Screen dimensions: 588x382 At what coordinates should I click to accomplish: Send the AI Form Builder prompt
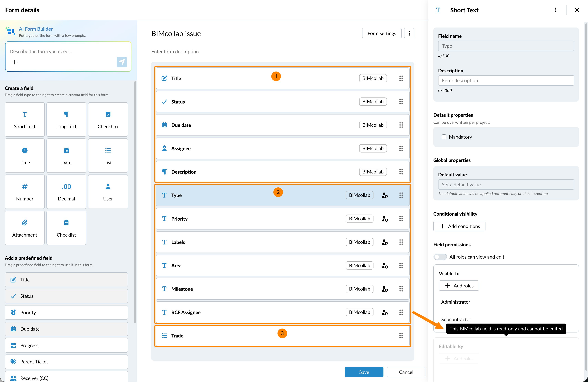[122, 62]
